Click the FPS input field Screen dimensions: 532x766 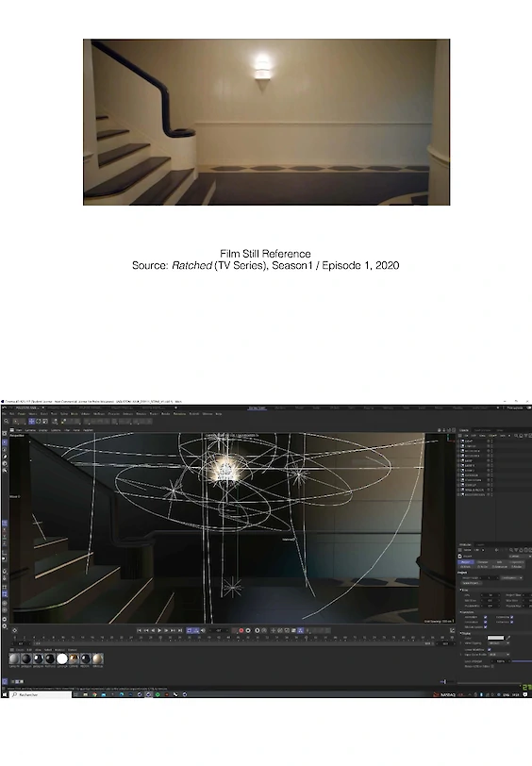tap(490, 595)
